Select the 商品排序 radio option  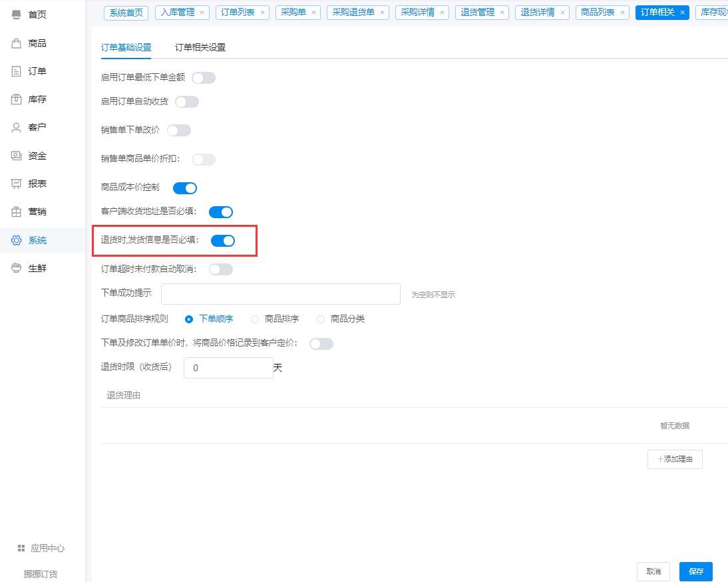tap(255, 319)
